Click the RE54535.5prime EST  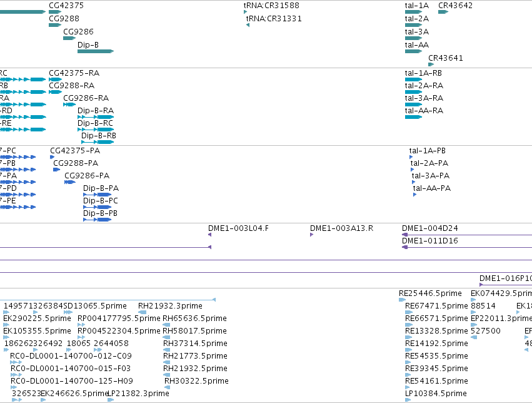(x=409, y=362)
